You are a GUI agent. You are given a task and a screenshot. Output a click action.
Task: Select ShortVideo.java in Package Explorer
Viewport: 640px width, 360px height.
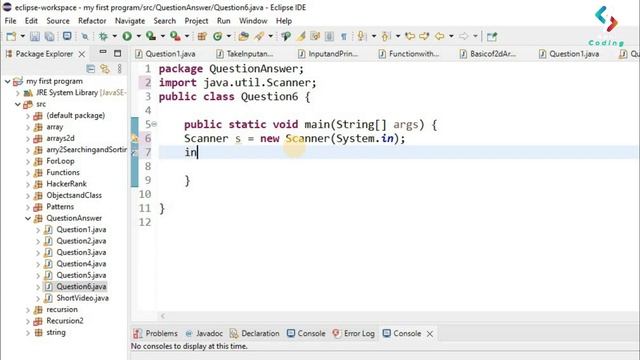coord(82,298)
